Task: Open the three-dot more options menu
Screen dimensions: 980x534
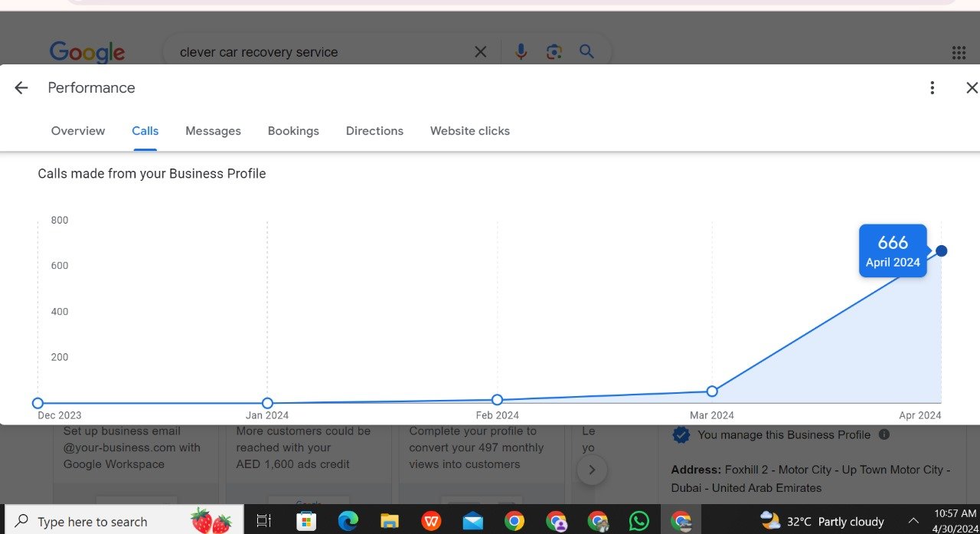Action: [932, 88]
